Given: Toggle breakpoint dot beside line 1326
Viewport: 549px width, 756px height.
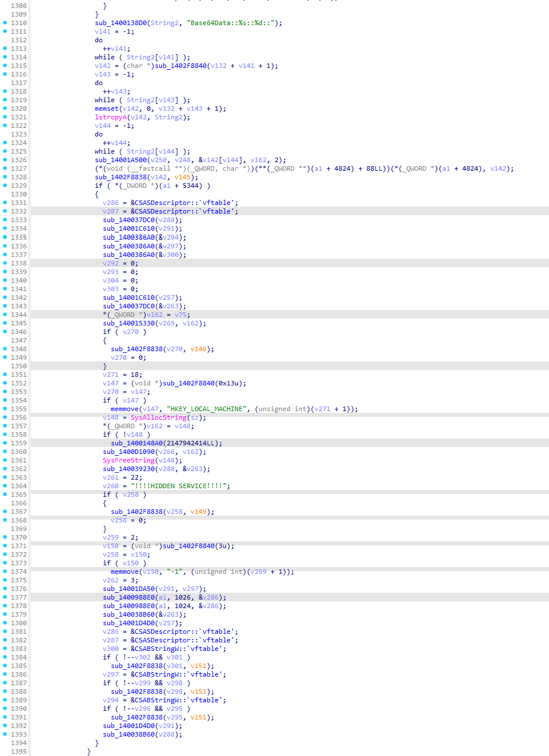Looking at the screenshot, I should click(x=5, y=160).
